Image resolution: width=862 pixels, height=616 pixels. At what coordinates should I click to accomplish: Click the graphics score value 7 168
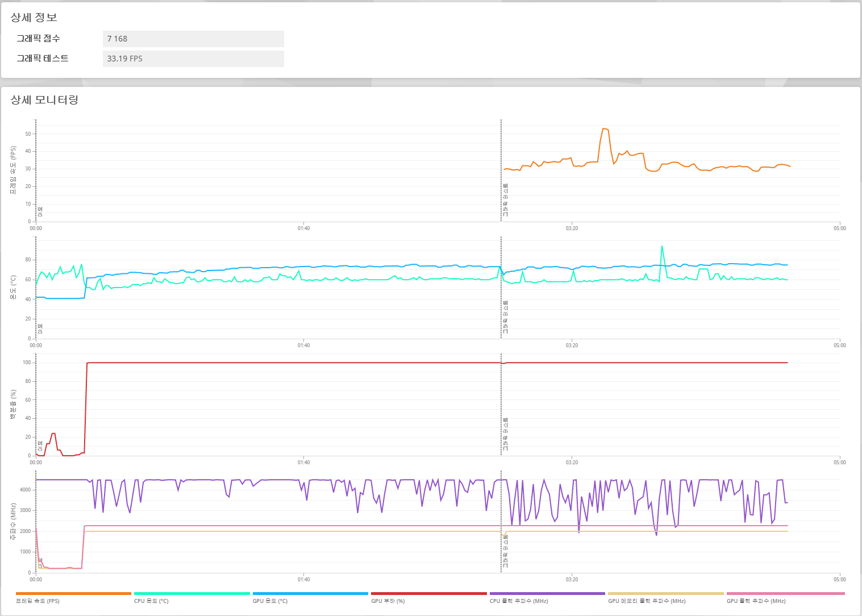pyautogui.click(x=193, y=39)
